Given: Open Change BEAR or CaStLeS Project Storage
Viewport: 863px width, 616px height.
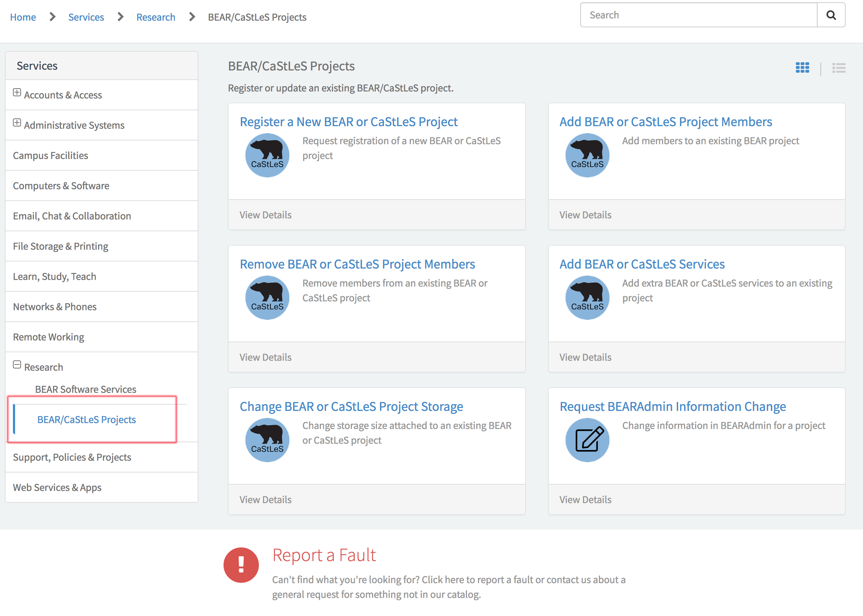Looking at the screenshot, I should (x=351, y=406).
